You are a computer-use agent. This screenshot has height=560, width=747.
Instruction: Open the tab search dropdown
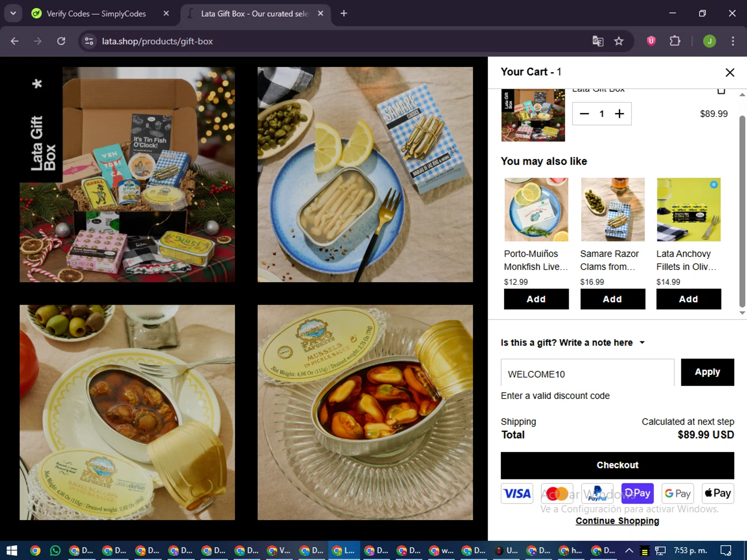13,13
